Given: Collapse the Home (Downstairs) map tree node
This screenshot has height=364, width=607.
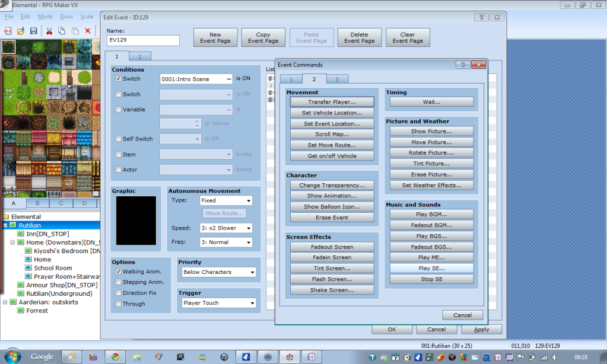Looking at the screenshot, I should coord(12,242).
